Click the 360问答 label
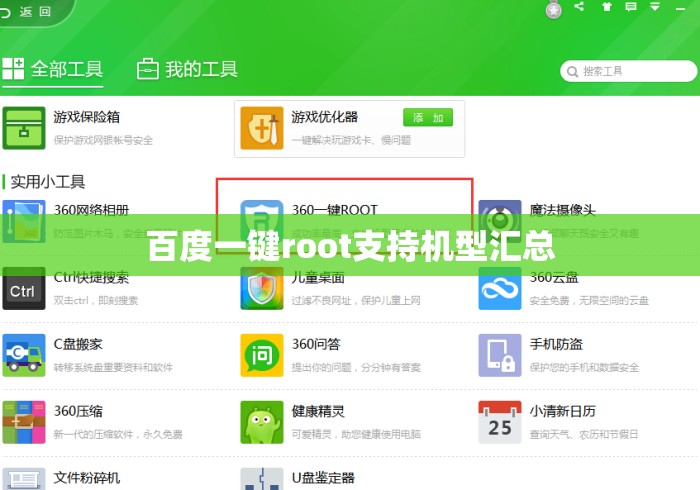Image resolution: width=700 pixels, height=490 pixels. click(x=316, y=345)
